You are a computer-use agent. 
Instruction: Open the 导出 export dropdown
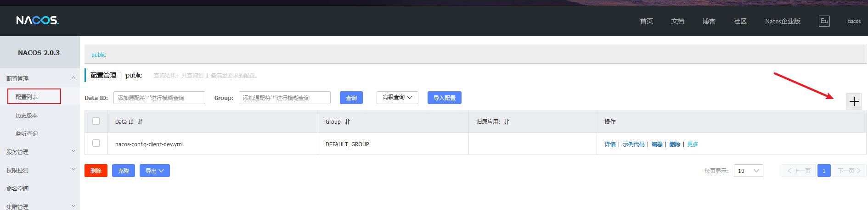[x=154, y=171]
